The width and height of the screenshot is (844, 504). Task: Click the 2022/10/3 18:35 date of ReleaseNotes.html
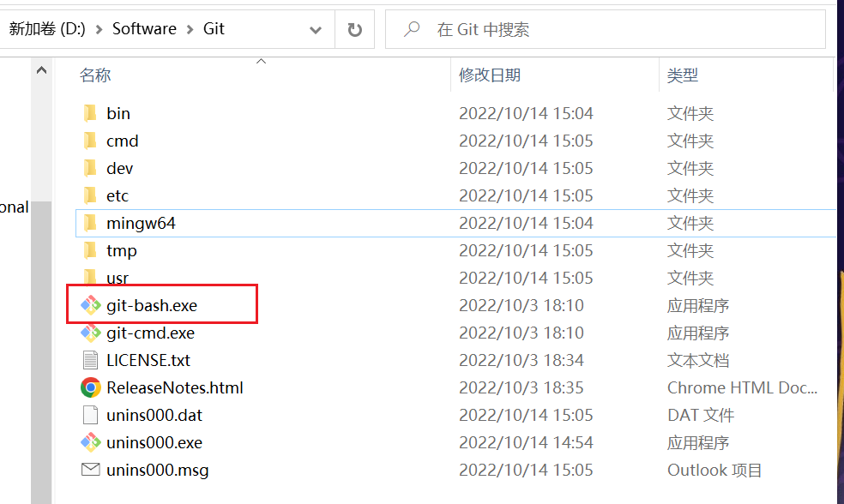521,387
